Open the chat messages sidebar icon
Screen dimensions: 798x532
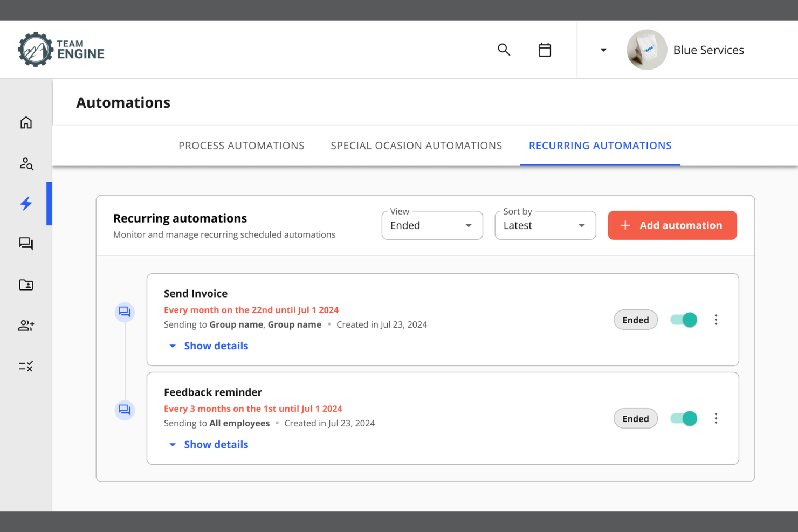point(26,244)
